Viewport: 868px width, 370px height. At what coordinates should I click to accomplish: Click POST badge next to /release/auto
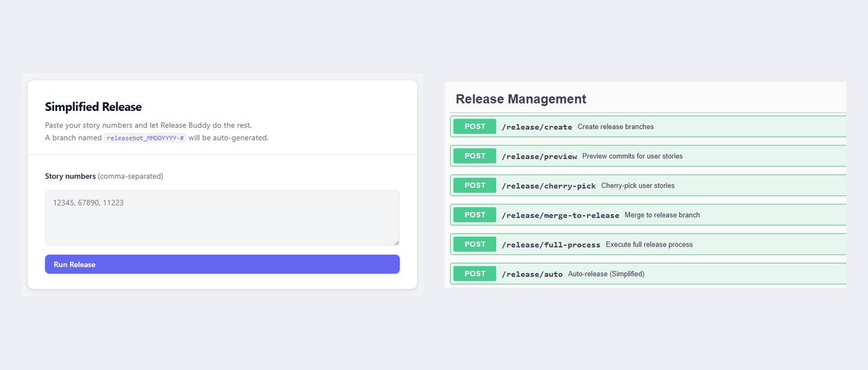(x=475, y=274)
